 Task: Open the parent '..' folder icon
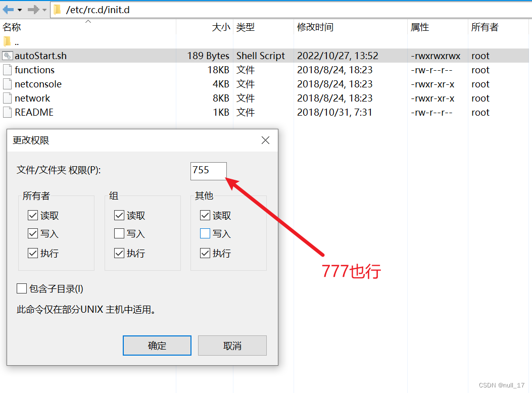click(7, 42)
